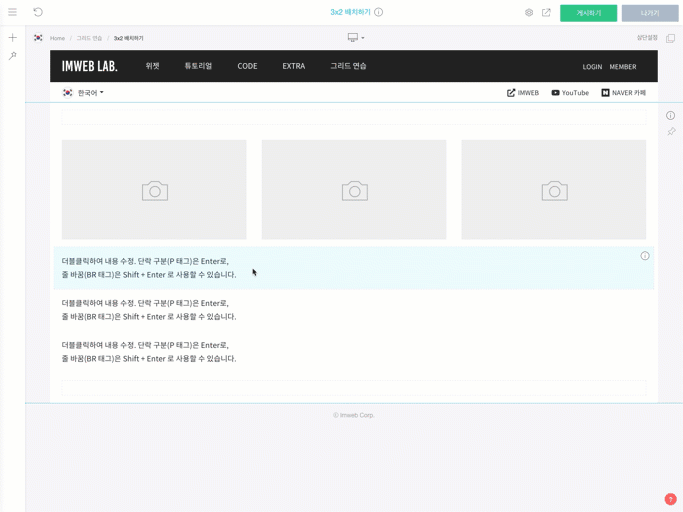The image size is (683, 512).
Task: Select the middle image placeholder
Action: 354,190
